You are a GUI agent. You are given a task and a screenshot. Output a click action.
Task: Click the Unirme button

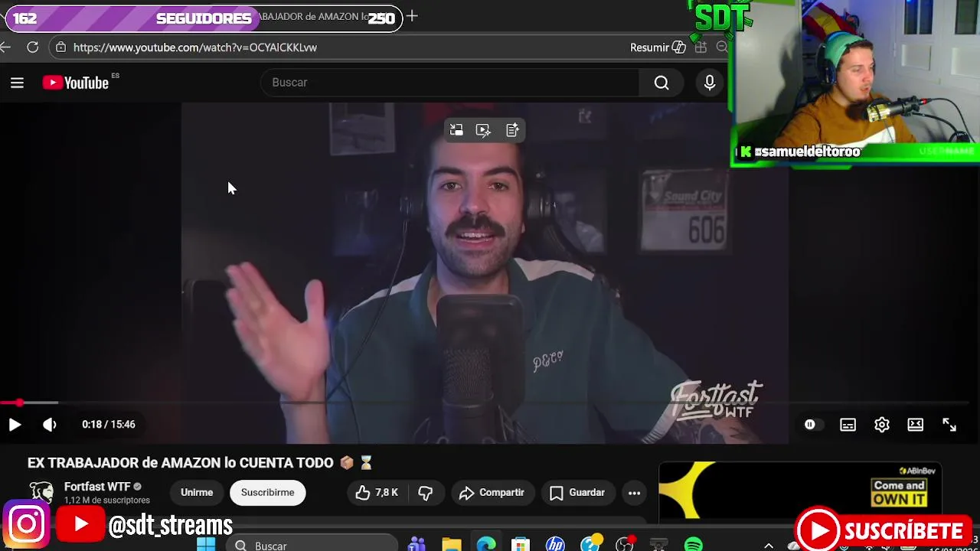[x=197, y=493]
